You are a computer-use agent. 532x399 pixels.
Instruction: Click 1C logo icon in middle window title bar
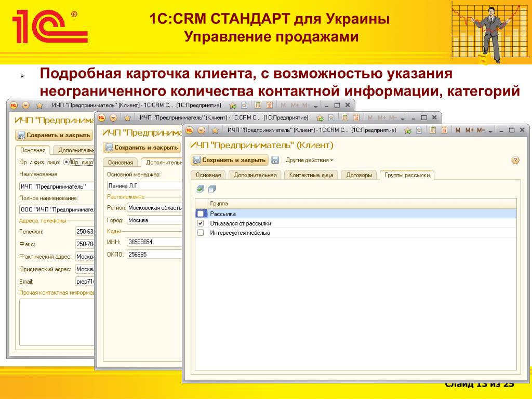[101, 118]
